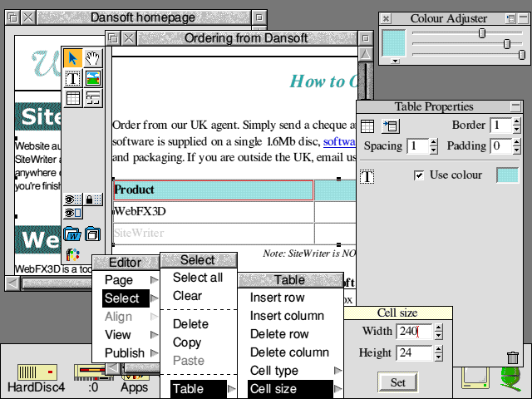Viewport: 532px width, 399px height.
Task: Select the hand pan tool
Action: (93, 58)
